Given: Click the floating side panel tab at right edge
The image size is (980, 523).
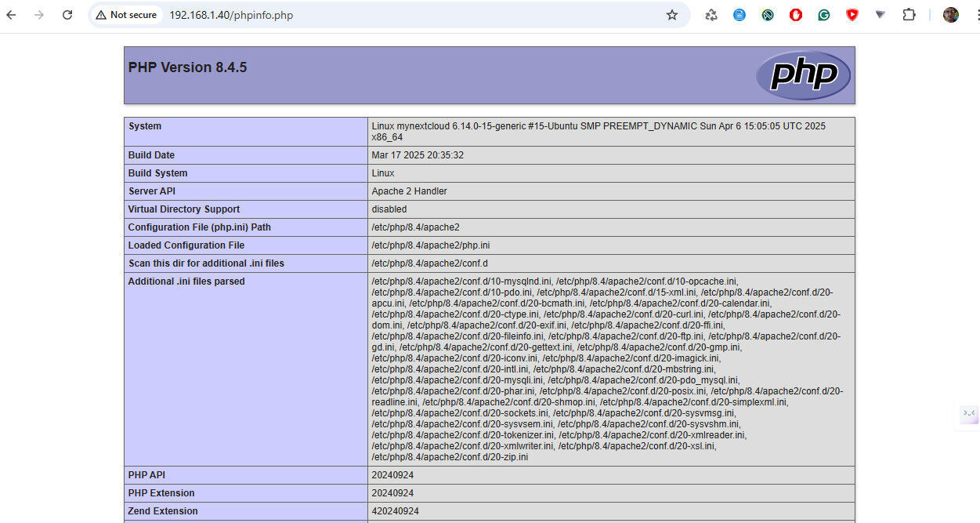Looking at the screenshot, I should (969, 413).
